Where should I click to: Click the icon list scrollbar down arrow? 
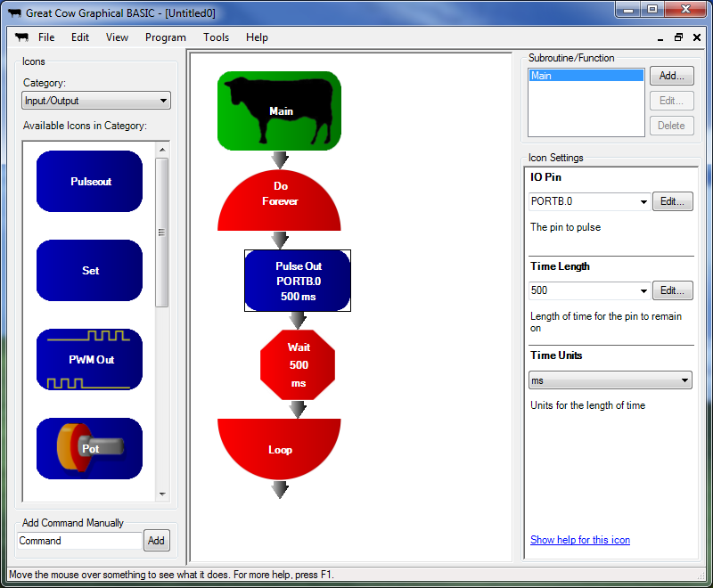(x=162, y=494)
